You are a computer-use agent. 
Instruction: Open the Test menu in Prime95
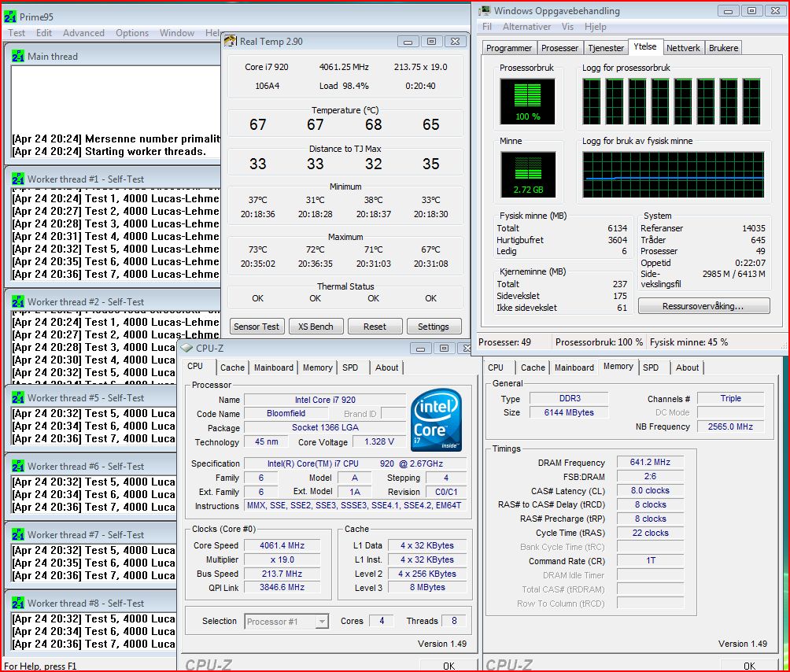17,33
